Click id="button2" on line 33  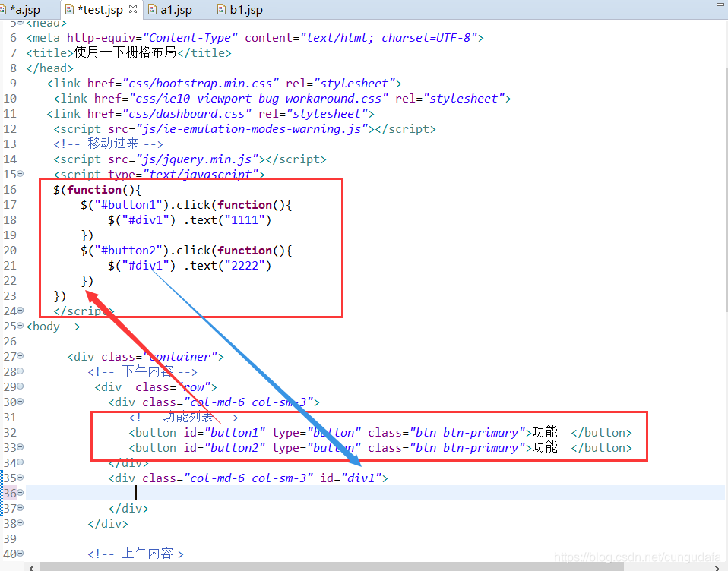[x=224, y=448]
